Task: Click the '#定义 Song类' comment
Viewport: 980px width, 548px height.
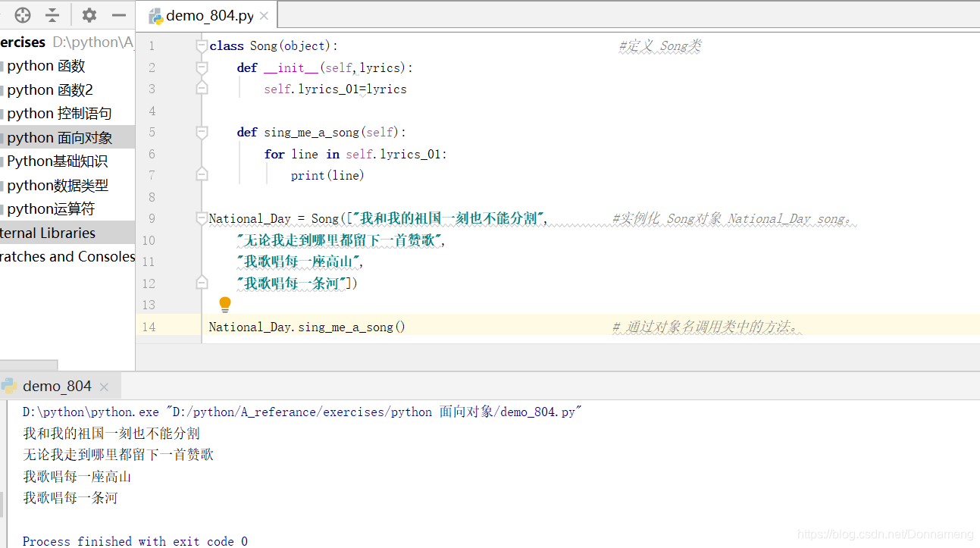Action: tap(659, 45)
